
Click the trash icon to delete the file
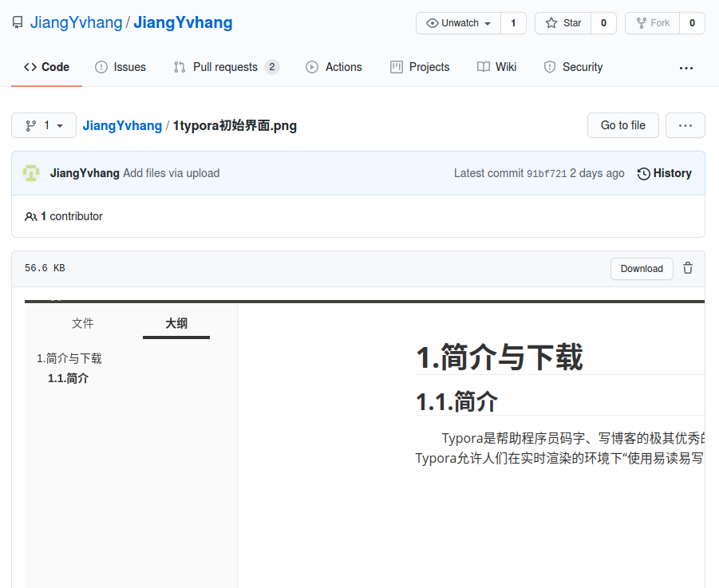(x=688, y=268)
